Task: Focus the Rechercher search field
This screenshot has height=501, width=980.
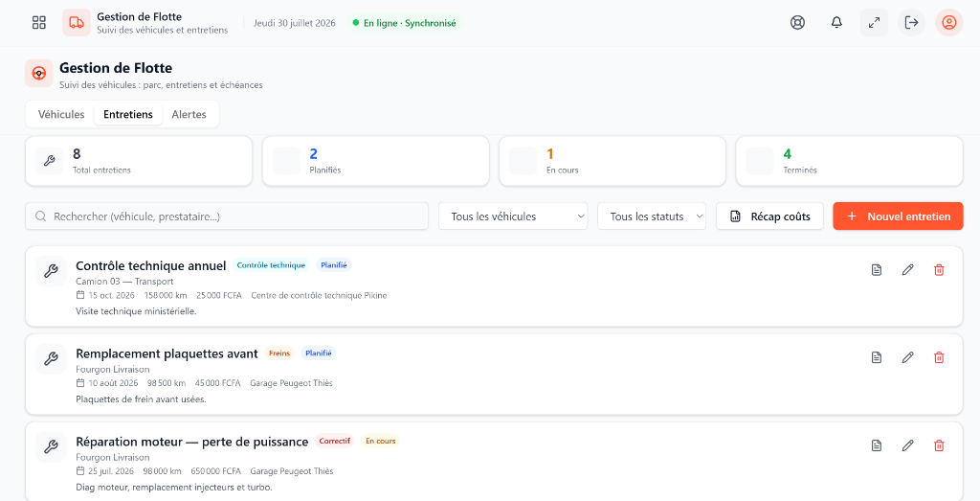Action: click(x=227, y=216)
